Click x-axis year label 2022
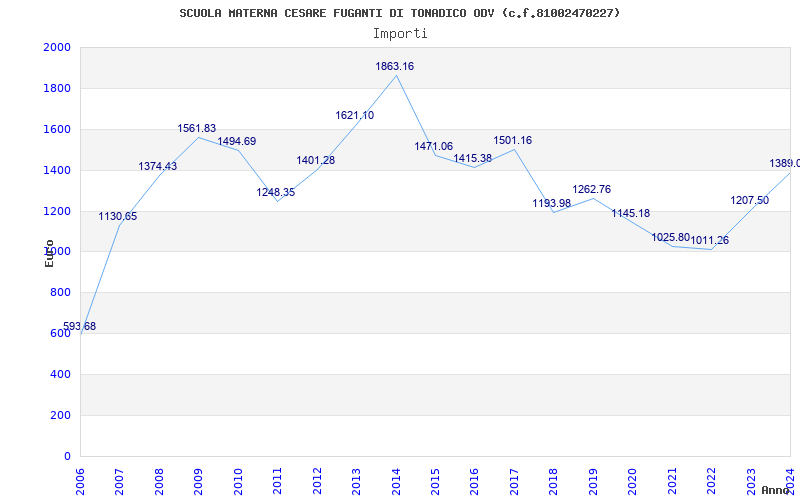The image size is (800, 500). 711,482
